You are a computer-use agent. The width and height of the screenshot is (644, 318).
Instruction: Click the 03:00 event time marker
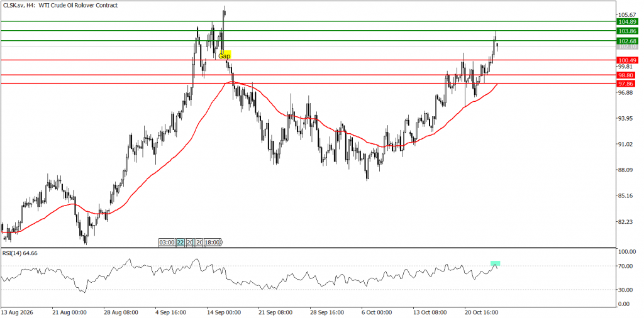(167, 243)
